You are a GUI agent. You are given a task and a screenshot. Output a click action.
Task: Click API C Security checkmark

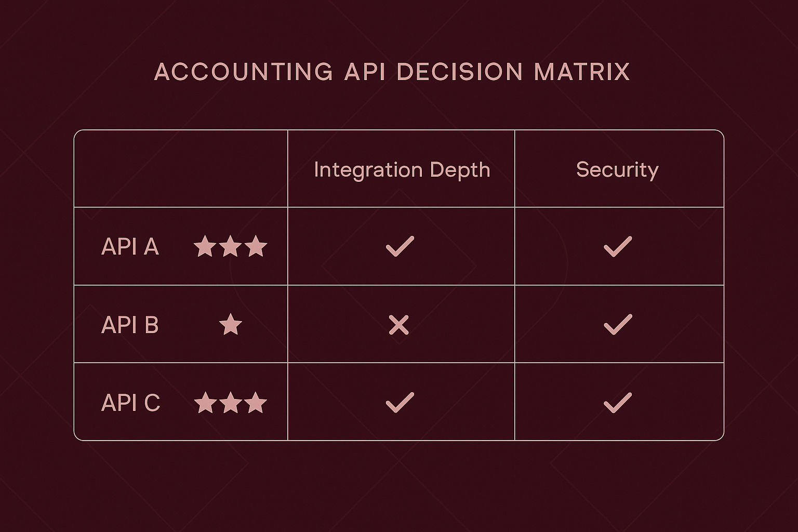pyautogui.click(x=618, y=403)
